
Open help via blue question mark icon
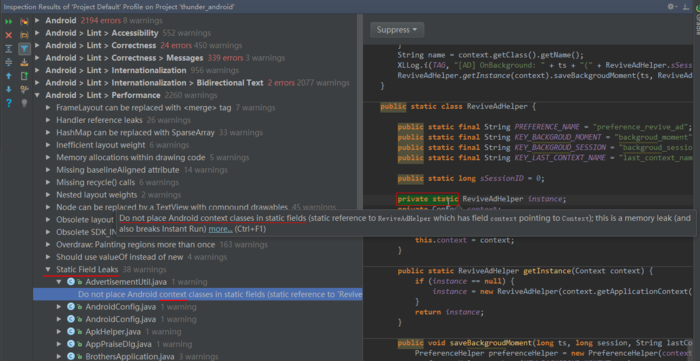pos(8,103)
